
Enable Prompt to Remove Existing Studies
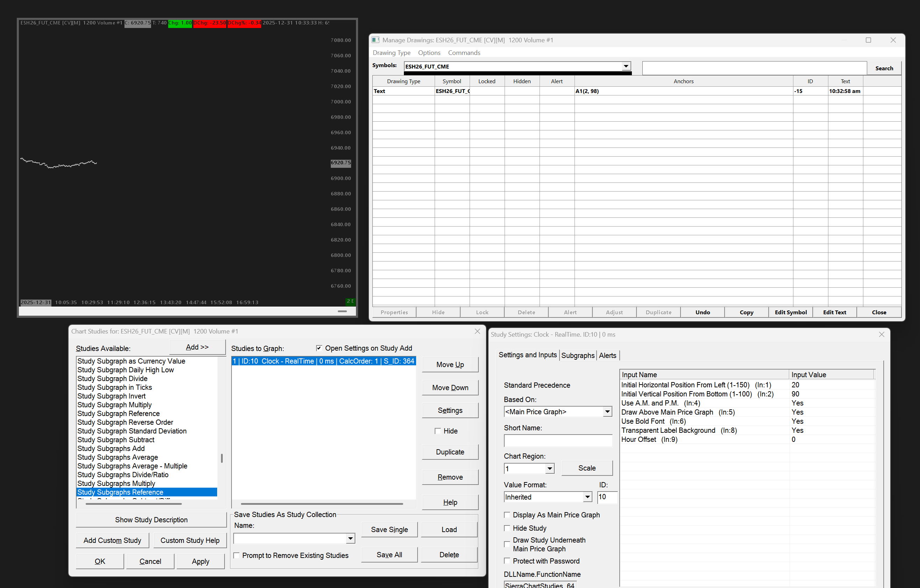click(237, 555)
